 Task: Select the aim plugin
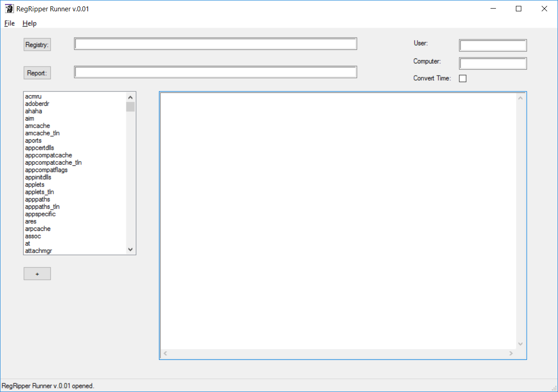29,118
